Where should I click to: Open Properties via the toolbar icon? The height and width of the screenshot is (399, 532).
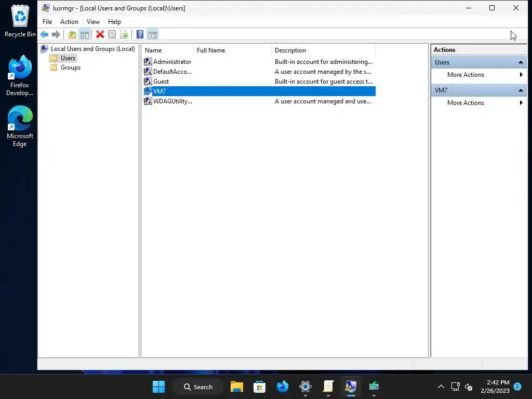pos(112,34)
